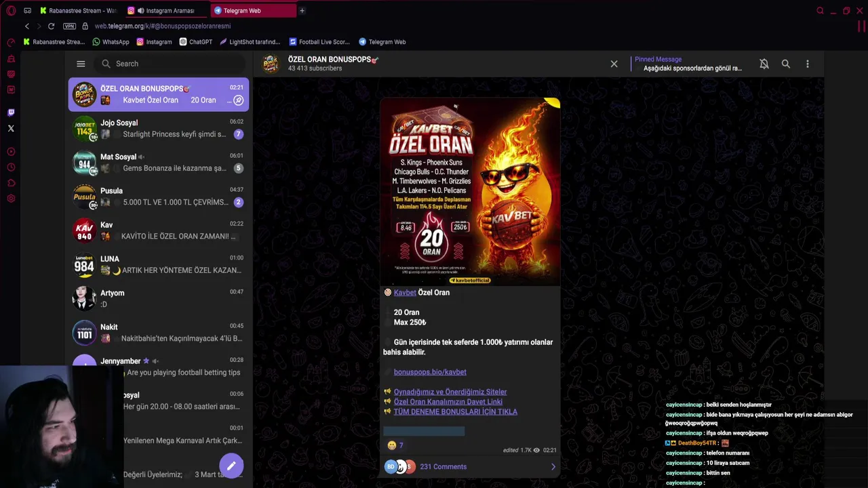Open ChatGPT bookmark
868x488 pixels.
[196, 42]
